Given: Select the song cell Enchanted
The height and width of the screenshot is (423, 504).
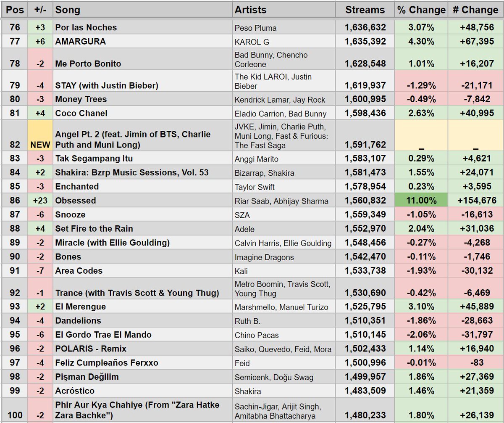Looking at the screenshot, I should point(143,186).
